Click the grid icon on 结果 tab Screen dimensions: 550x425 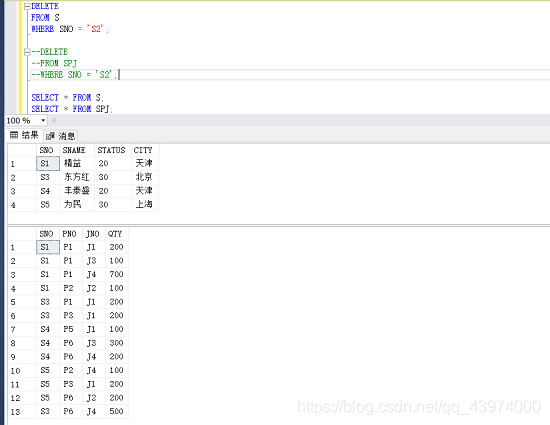(14, 135)
